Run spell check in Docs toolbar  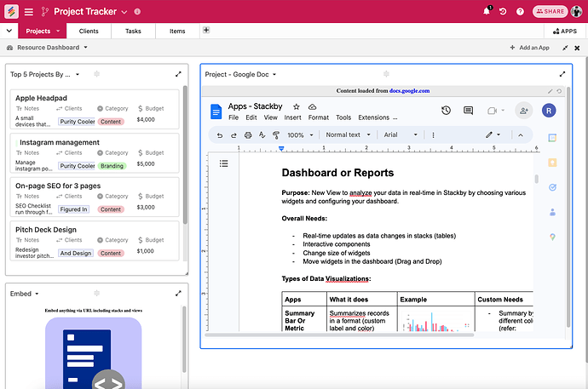click(262, 135)
